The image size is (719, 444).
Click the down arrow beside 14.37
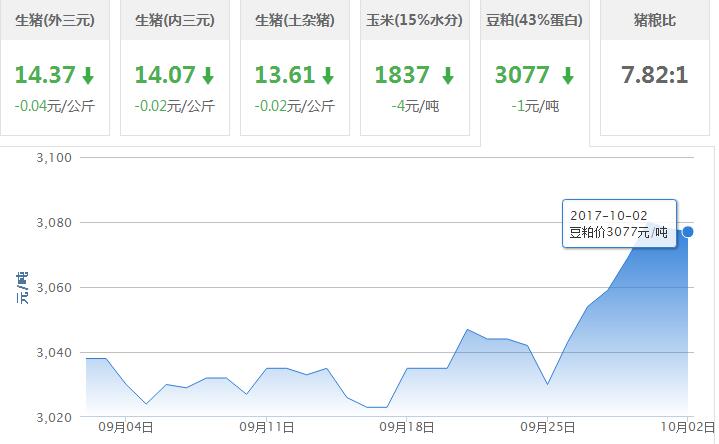point(88,75)
